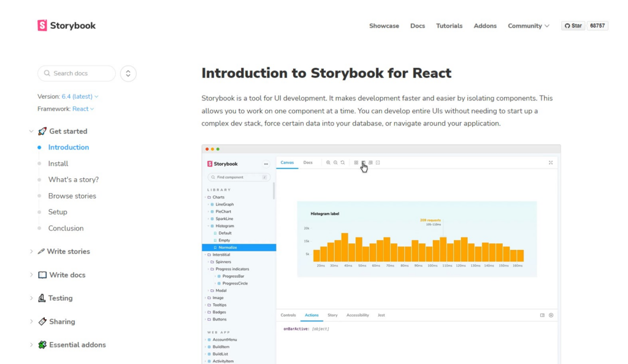Open the 68757 stargazers count
Screen dimensions: 628x364
click(597, 26)
